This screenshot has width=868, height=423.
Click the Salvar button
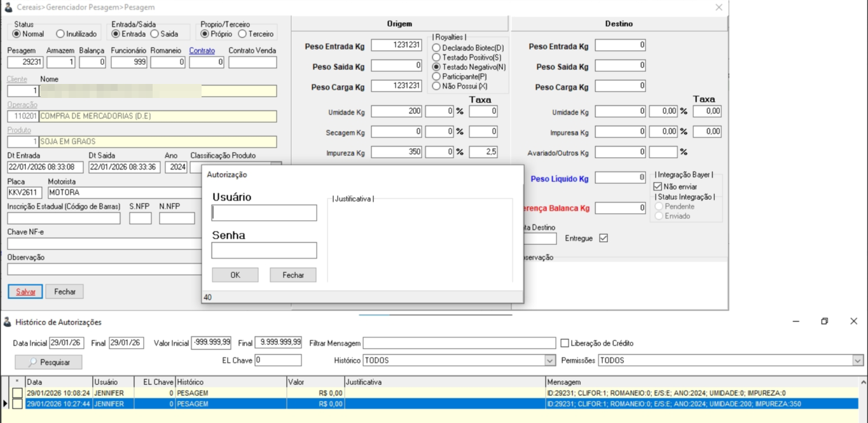pyautogui.click(x=25, y=291)
